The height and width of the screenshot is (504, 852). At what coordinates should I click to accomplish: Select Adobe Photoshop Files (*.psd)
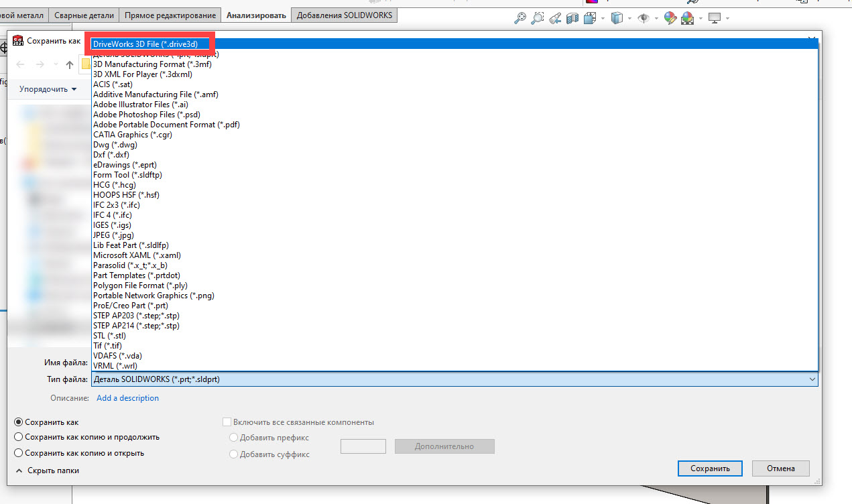[454, 115]
